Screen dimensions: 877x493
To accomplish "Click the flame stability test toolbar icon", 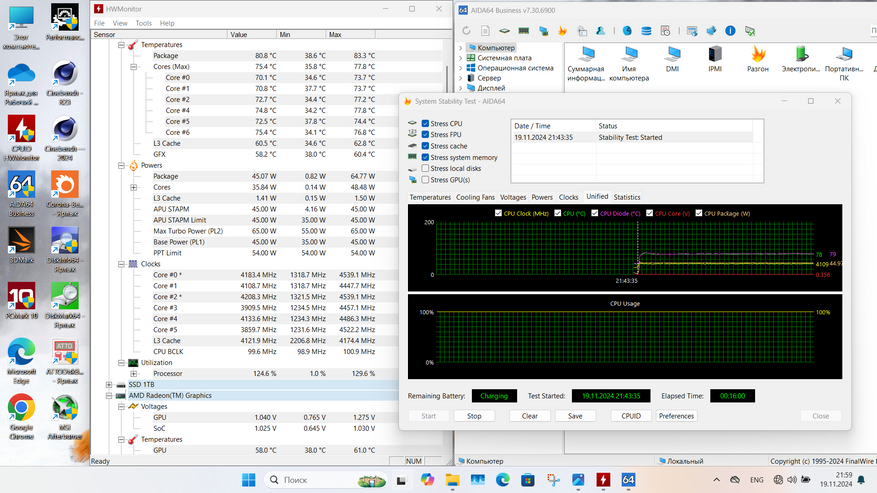I will (x=562, y=31).
